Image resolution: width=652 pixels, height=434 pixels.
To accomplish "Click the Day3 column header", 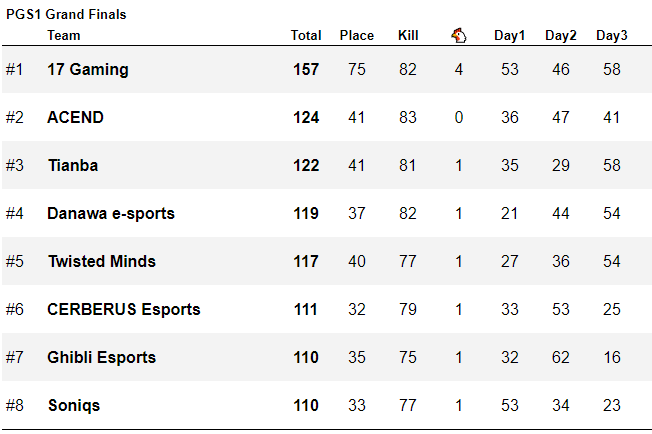I will coord(612,36).
